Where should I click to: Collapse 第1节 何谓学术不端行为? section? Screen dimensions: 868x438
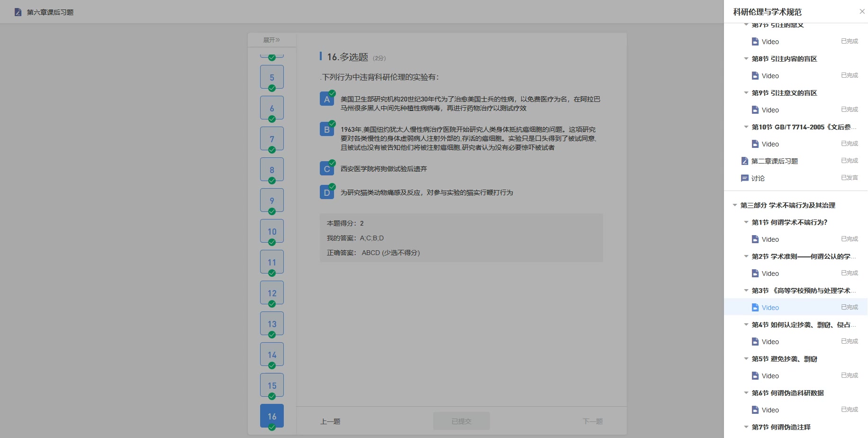(x=746, y=222)
